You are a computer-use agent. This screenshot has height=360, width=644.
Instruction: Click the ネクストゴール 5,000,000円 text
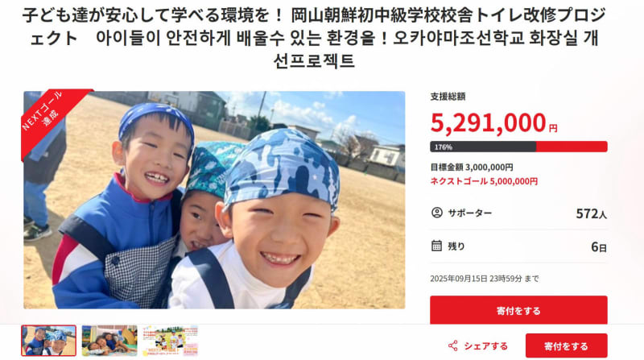484,181
